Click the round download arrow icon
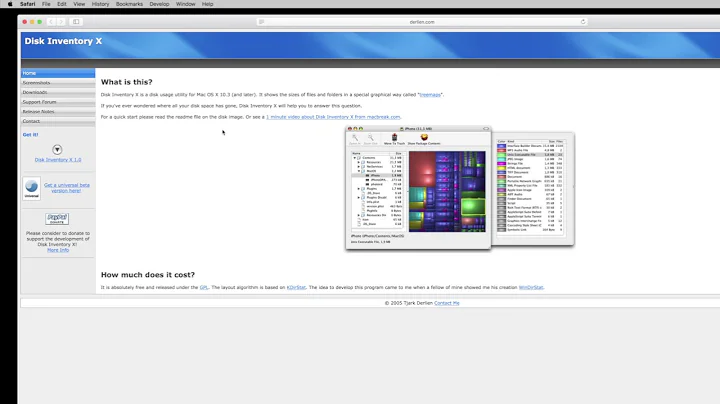The width and height of the screenshot is (720, 404). coord(57,150)
